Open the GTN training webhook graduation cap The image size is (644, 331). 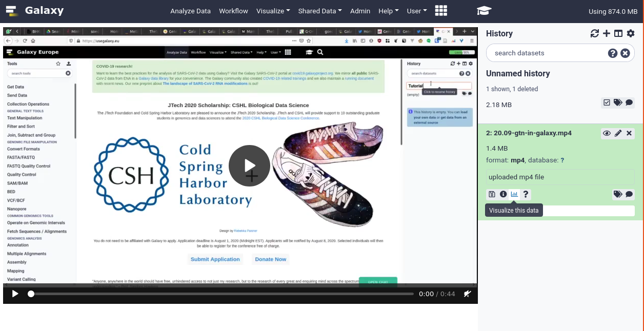[x=482, y=10]
